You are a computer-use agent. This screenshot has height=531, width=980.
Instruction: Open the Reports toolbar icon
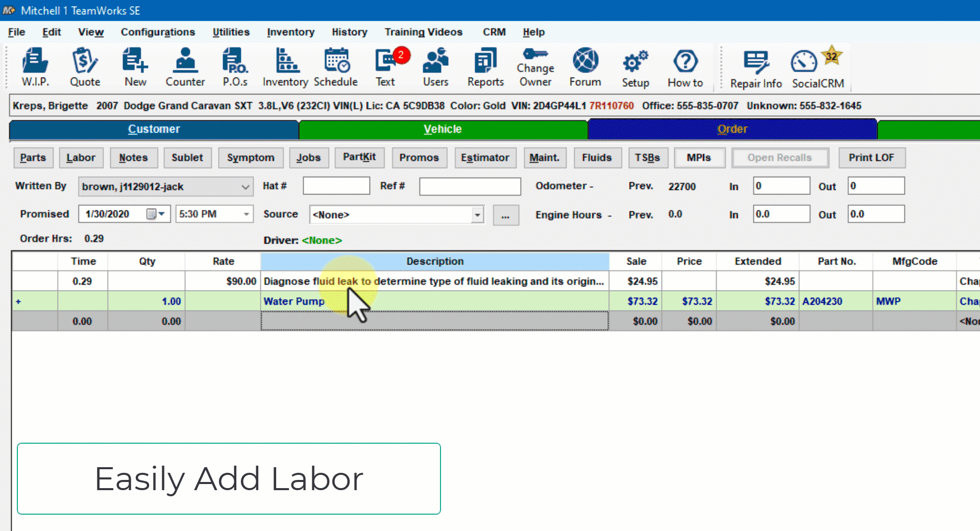click(485, 67)
